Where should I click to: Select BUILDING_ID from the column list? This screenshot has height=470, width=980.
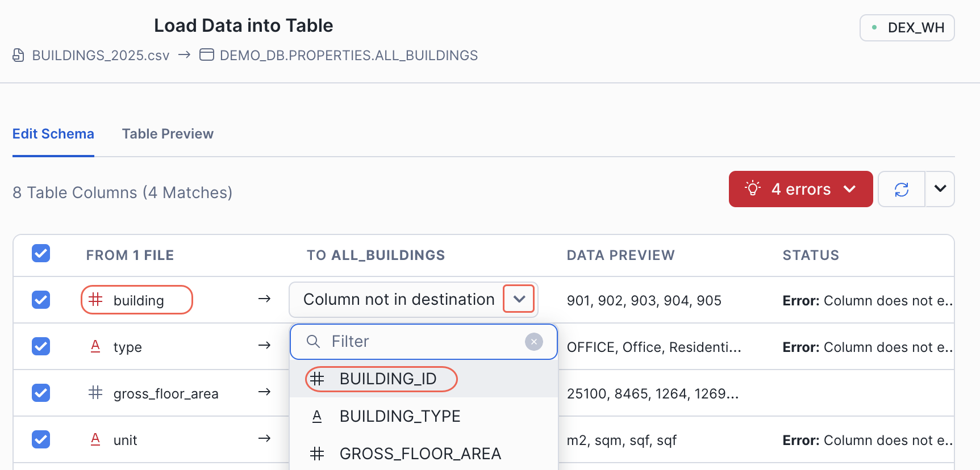387,379
